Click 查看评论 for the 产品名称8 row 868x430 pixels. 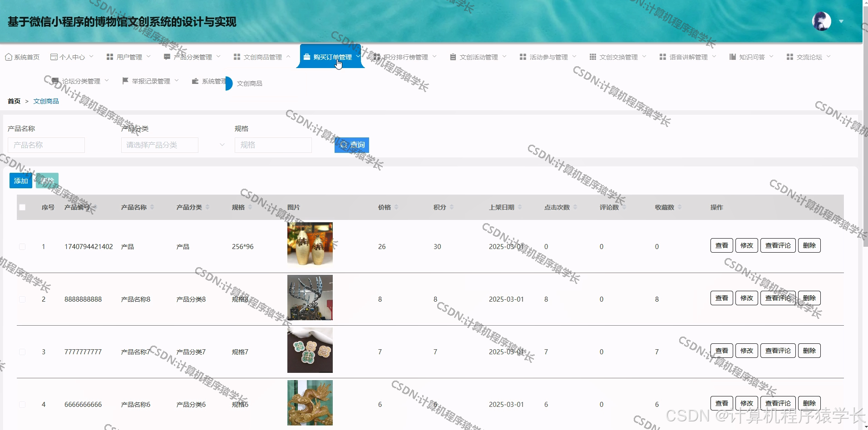(x=778, y=298)
